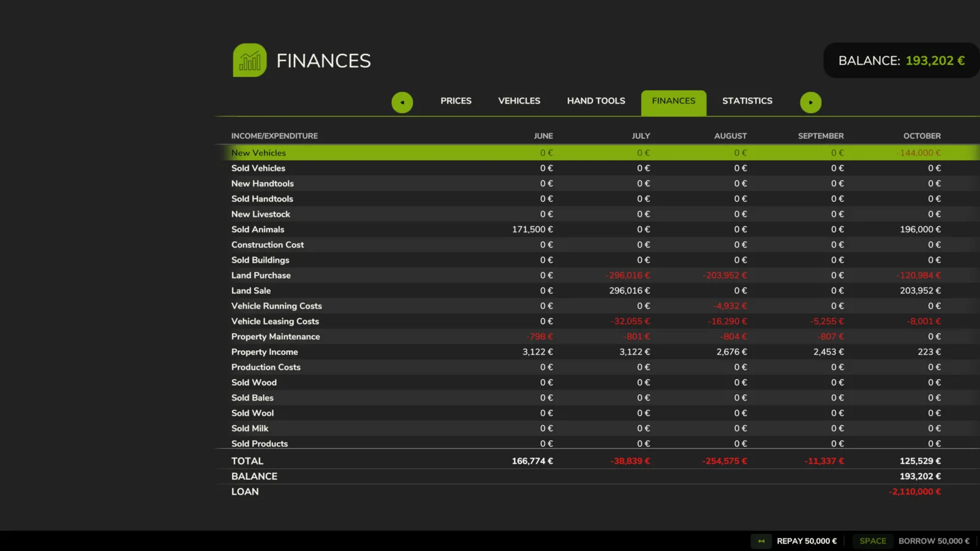Screen dimensions: 980x551
Task: Select the Sold Vehicles row label
Action: point(258,168)
